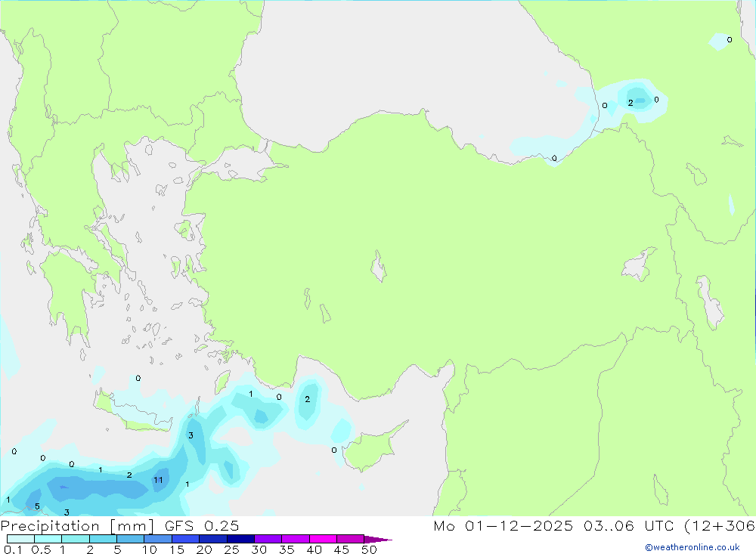Pick the 25–30 mm navy legend swatch
Image resolution: width=756 pixels, height=554 pixels.
pos(240,539)
